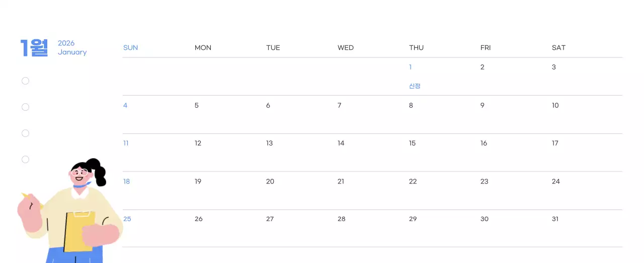
Task: Pick the date 14 on Wednesday
Action: [x=341, y=144]
